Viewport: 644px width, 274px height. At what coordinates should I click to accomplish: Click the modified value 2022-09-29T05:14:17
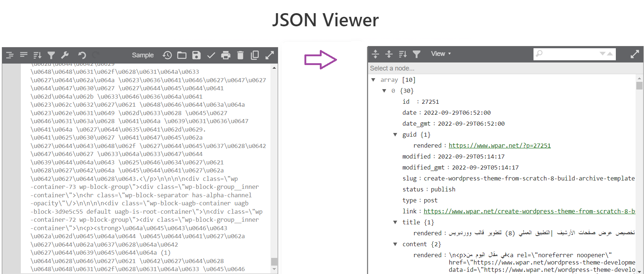click(x=471, y=156)
